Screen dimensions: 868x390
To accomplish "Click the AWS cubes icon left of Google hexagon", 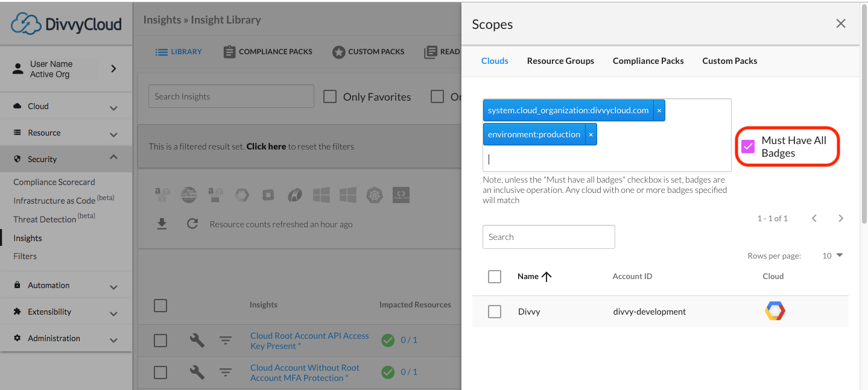I will [215, 195].
